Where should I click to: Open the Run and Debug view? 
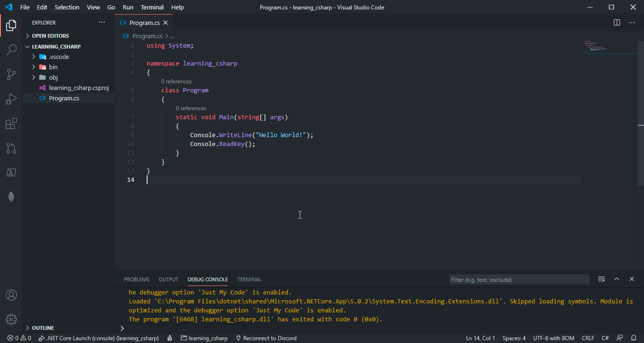(11, 99)
